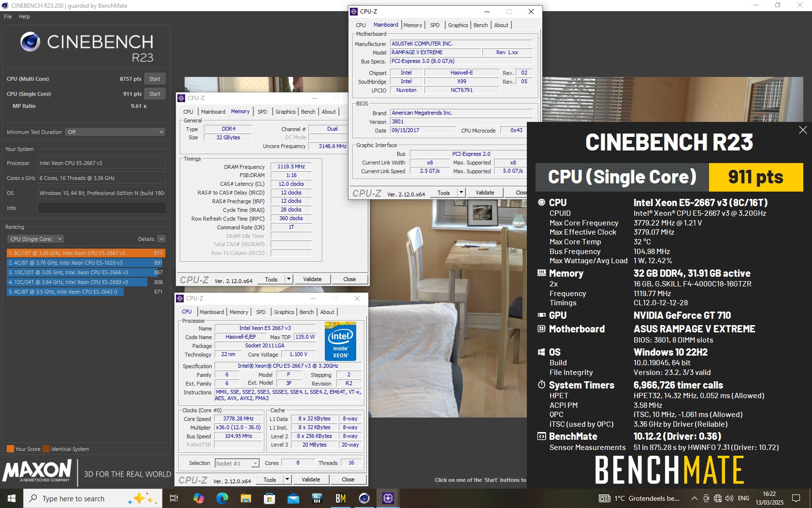Open the volume control in system tray

tap(729, 498)
